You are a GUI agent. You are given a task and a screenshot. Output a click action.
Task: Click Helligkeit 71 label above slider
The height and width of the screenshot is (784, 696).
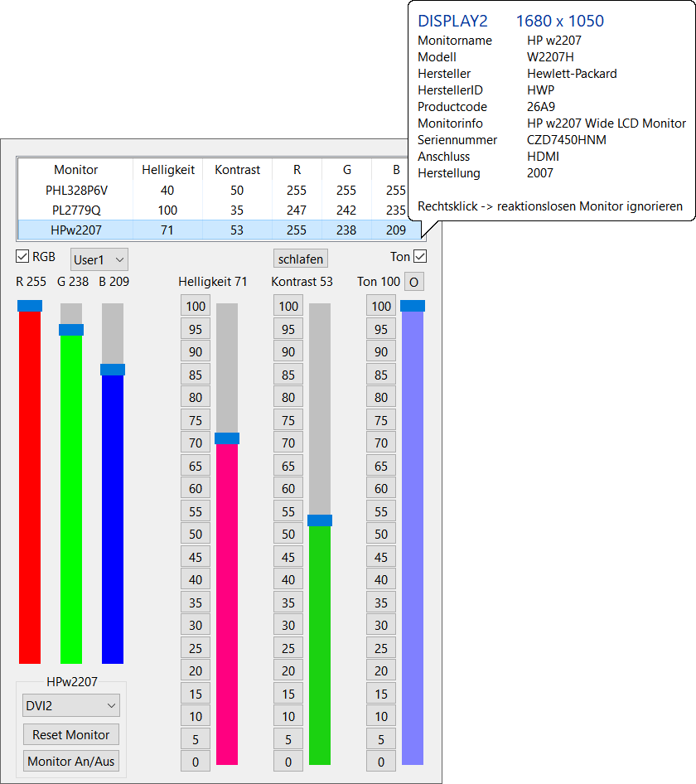click(213, 282)
